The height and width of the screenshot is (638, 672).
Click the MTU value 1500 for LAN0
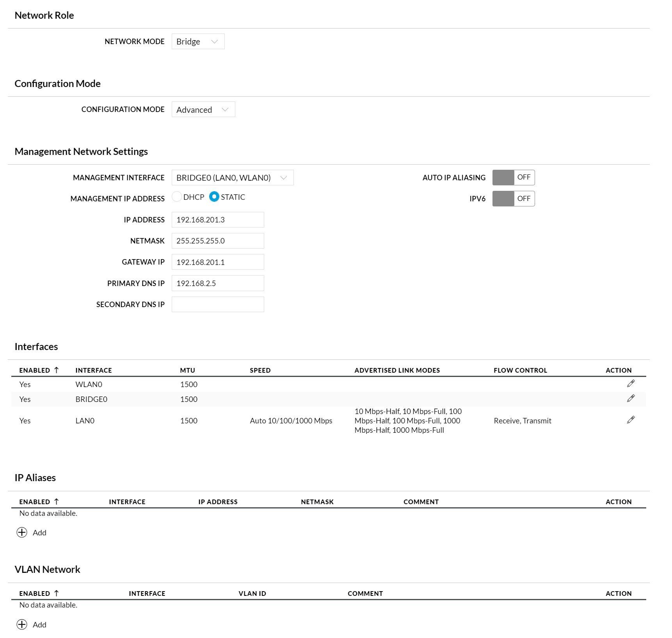(x=189, y=421)
